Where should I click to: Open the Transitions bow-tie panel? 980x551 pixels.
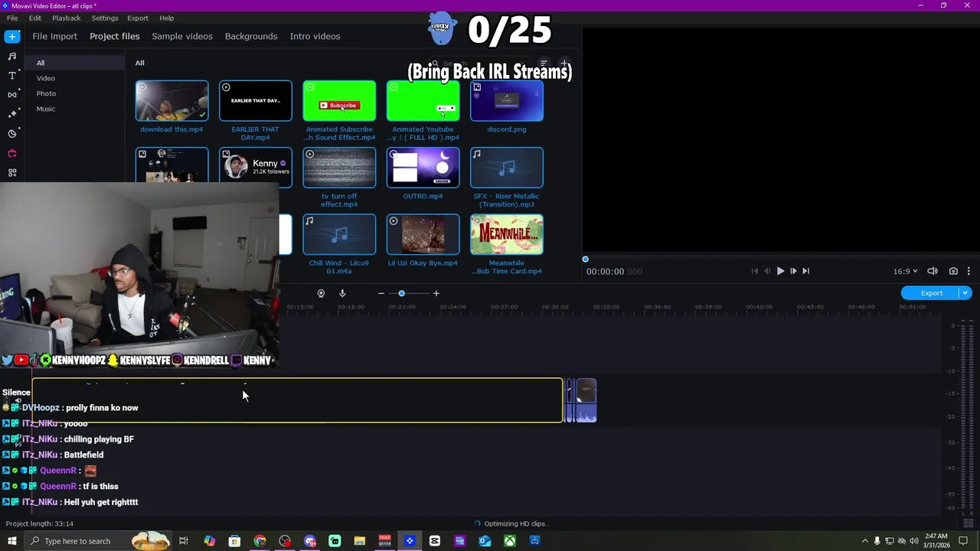click(12, 94)
